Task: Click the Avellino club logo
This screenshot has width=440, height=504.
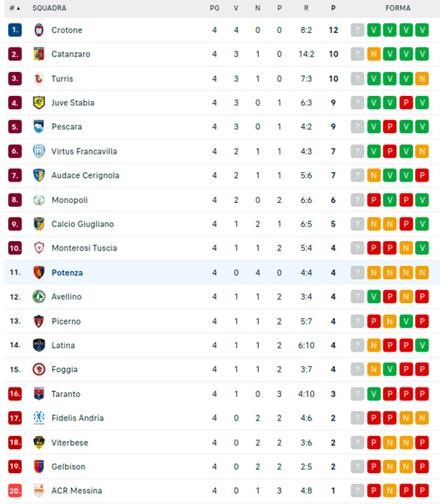Action: tap(39, 297)
